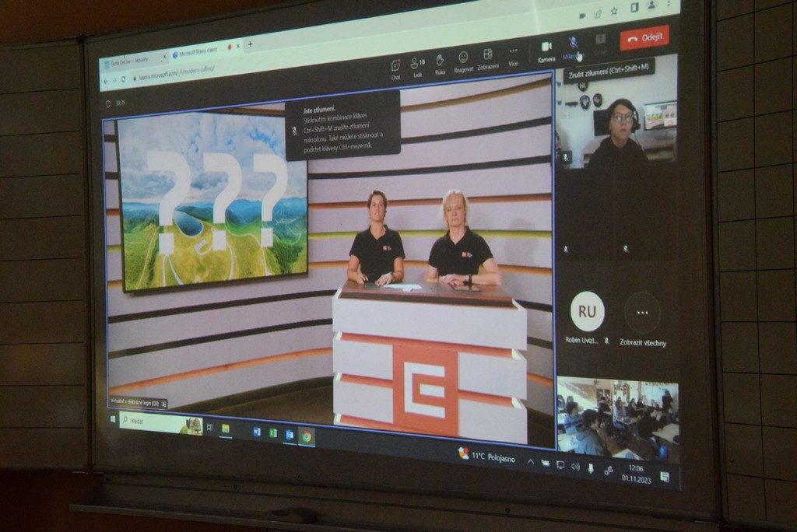Open Task View on the taskbar
The height and width of the screenshot is (532, 797).
210,428
